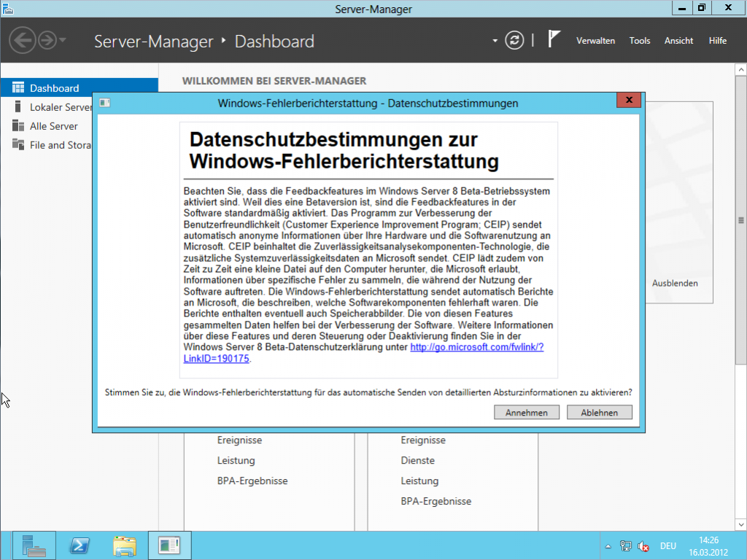
Task: Open Windows PowerShell from the taskbar
Action: tap(80, 545)
